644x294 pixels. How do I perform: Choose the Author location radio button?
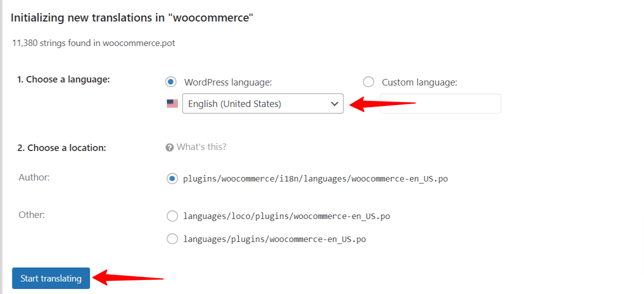pyautogui.click(x=172, y=178)
